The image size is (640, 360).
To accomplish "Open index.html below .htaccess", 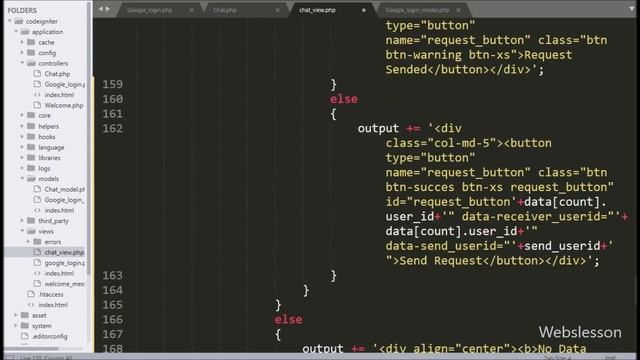I will click(x=53, y=305).
